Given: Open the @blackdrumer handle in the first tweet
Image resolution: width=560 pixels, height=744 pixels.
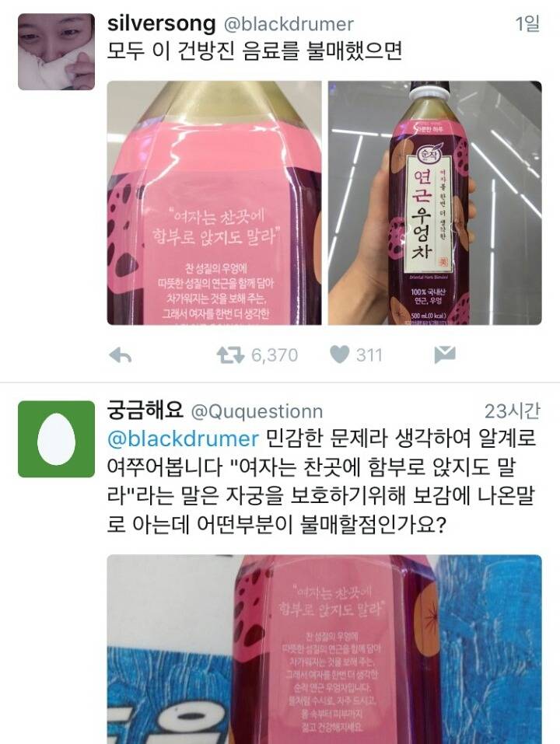Looking at the screenshot, I should tap(289, 25).
